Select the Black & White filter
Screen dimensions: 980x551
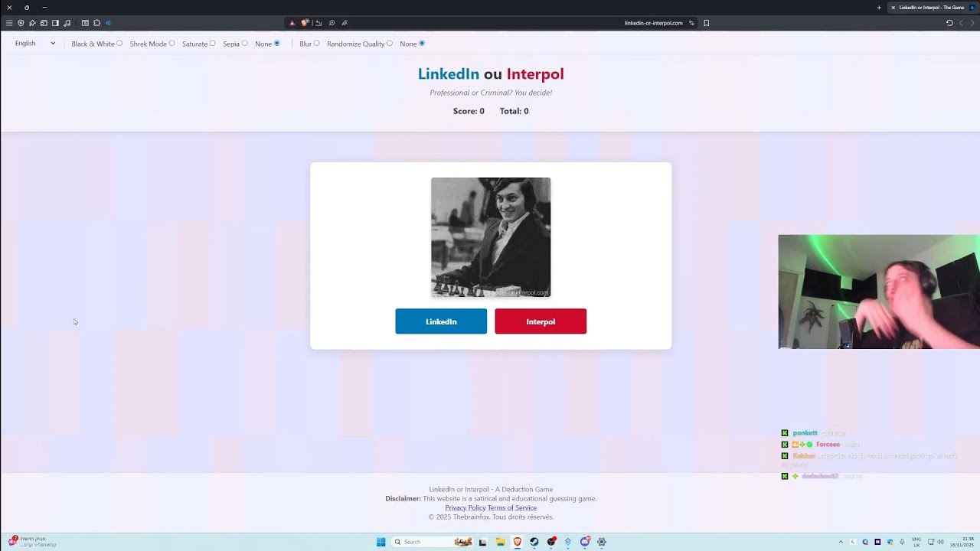pyautogui.click(x=119, y=44)
